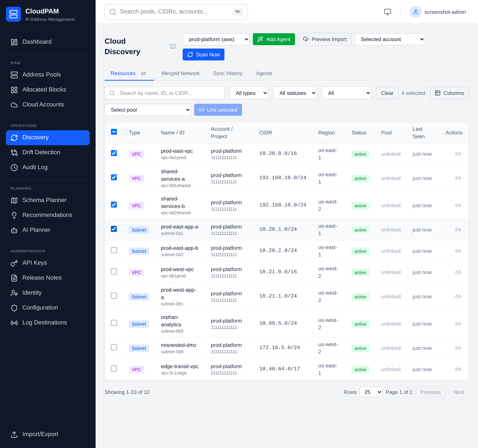Open the All types filter dropdown

tap(249, 93)
